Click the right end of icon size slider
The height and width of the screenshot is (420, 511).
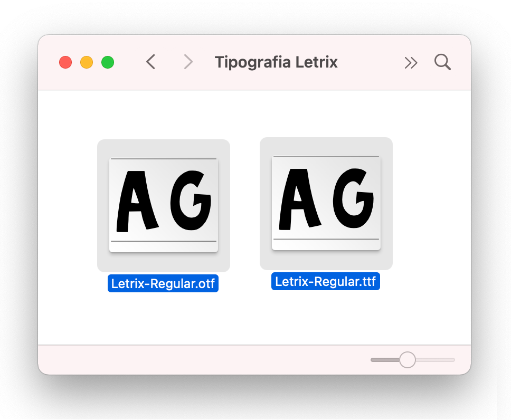click(x=452, y=360)
